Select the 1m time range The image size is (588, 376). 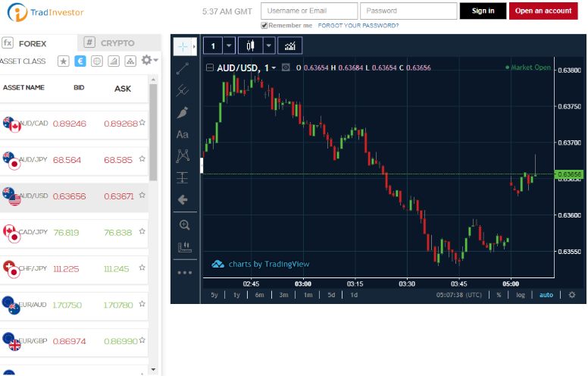click(x=308, y=295)
